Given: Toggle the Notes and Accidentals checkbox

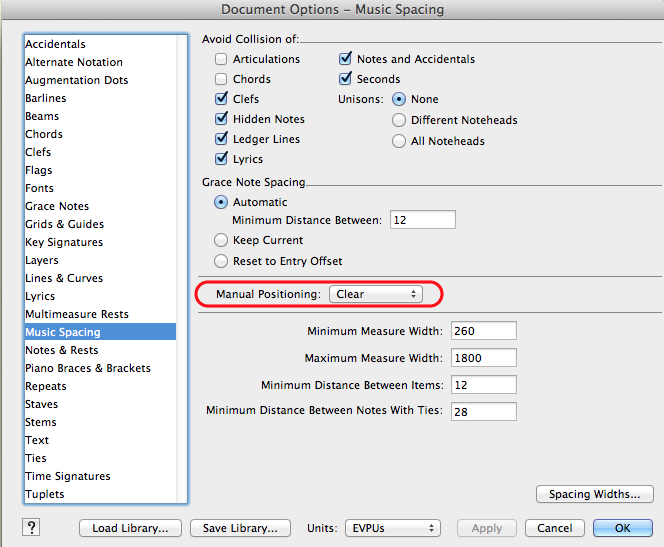Looking at the screenshot, I should (x=346, y=59).
